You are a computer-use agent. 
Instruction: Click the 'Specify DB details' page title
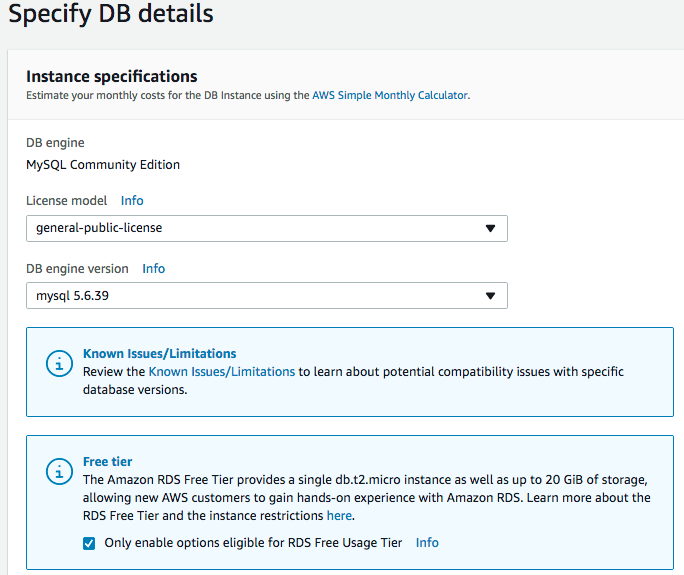tap(111, 14)
